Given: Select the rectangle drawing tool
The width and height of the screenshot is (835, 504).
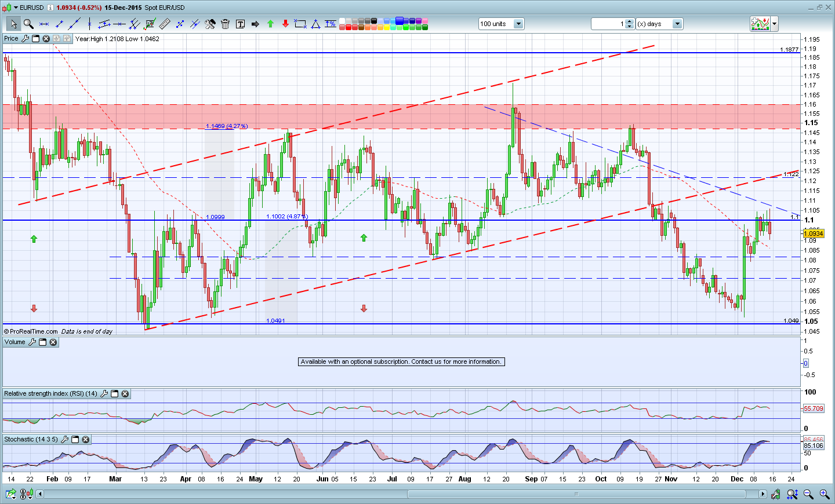Looking at the screenshot, I should pyautogui.click(x=300, y=24).
